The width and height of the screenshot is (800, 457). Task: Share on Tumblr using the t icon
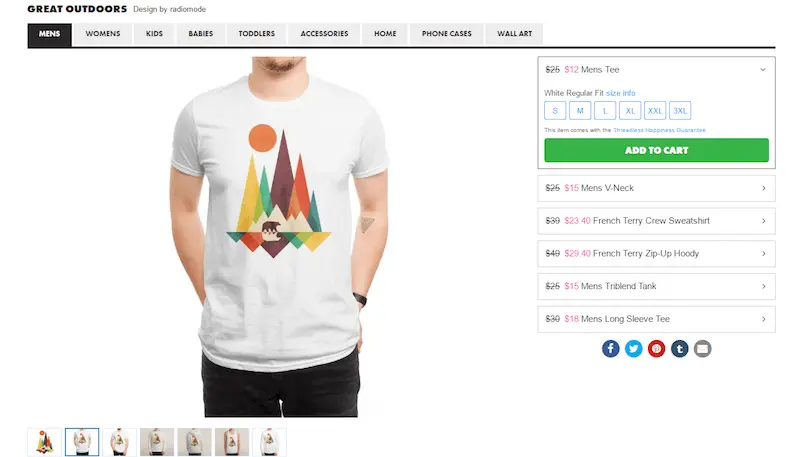pos(679,349)
